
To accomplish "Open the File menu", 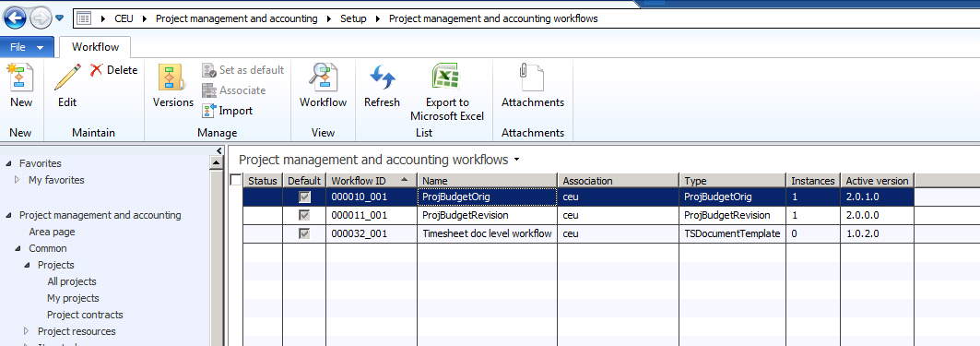I will point(26,47).
